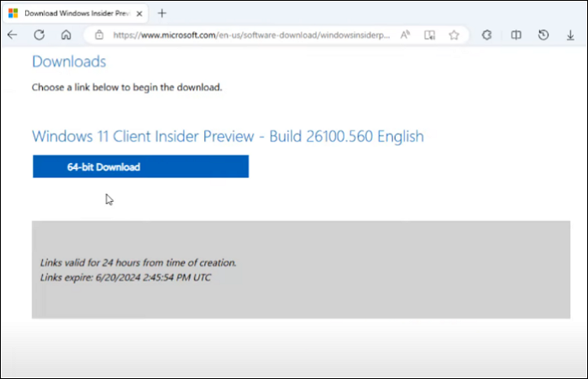This screenshot has height=379, width=588.
Task: Toggle split screen view
Action: coord(517,35)
